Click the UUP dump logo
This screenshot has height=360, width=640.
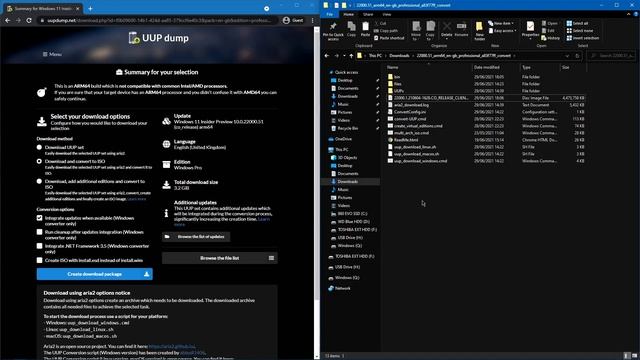(158, 38)
